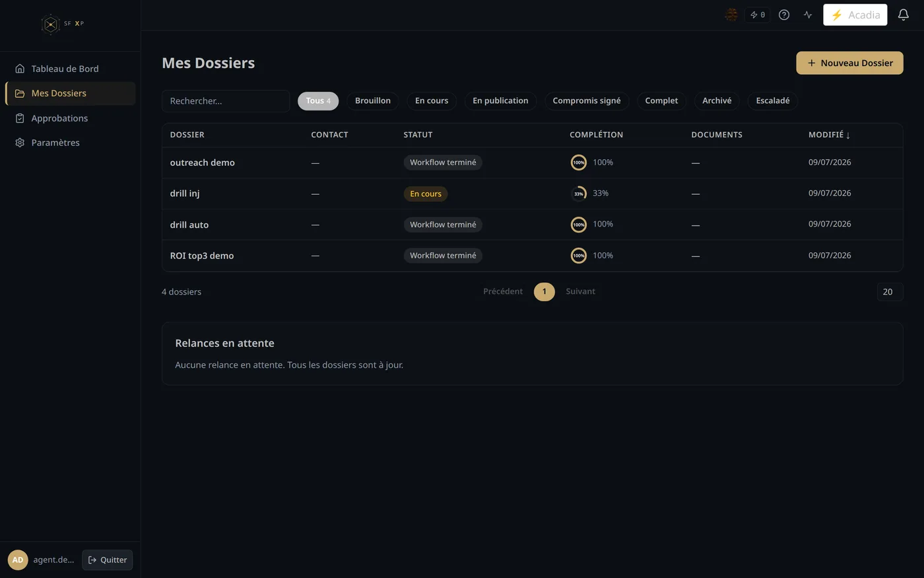Create a Nouveau Dossier

pyautogui.click(x=849, y=63)
